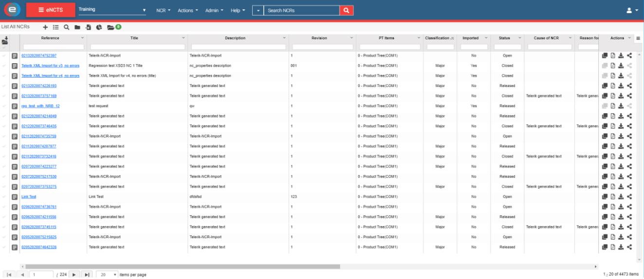644x279 pixels.
Task: Open the Actions menu in the top navigation bar
Action: pos(187,10)
